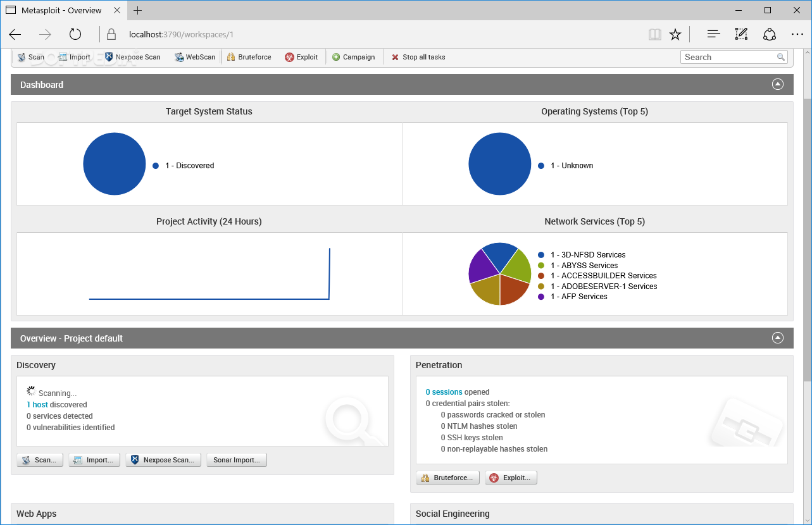This screenshot has height=525, width=812.
Task: Select the 3D-NFSD Services legend dot
Action: [541, 255]
